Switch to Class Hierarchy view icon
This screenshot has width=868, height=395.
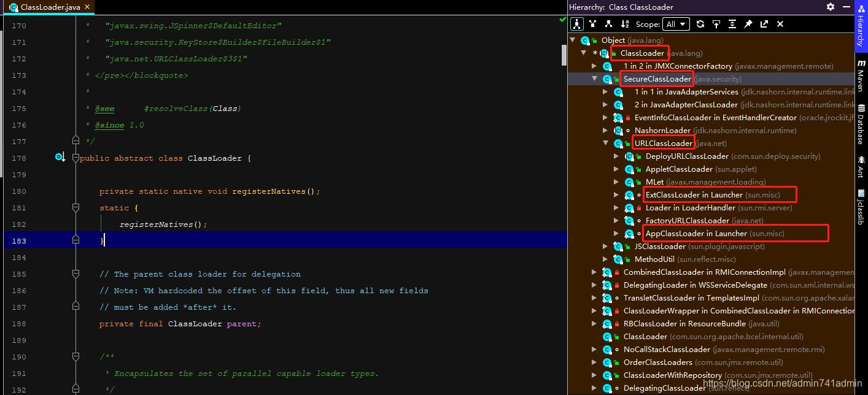pos(577,24)
